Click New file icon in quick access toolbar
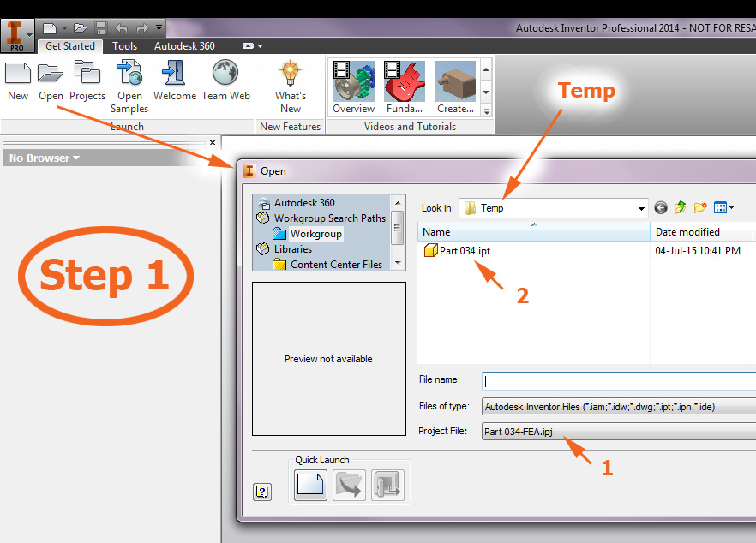 point(50,28)
